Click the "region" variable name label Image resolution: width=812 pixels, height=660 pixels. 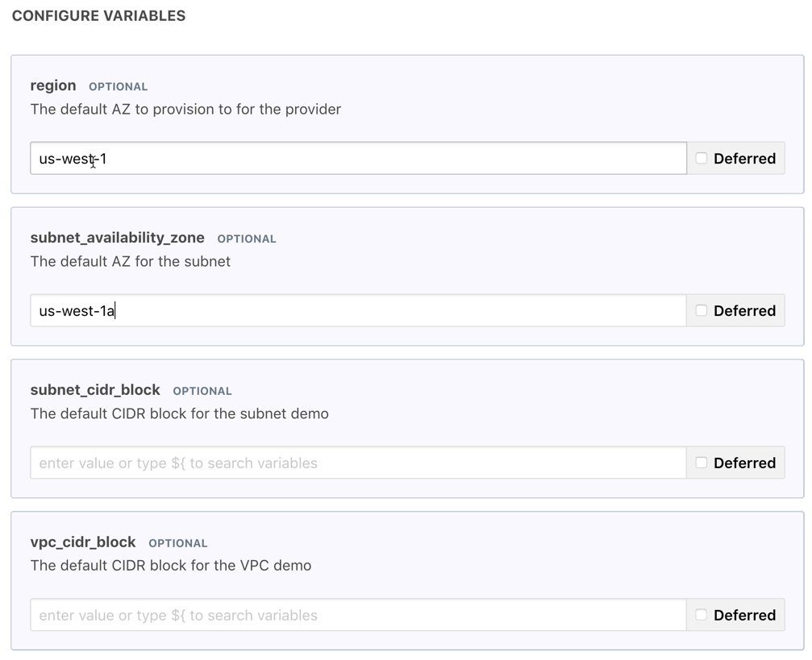coord(53,85)
